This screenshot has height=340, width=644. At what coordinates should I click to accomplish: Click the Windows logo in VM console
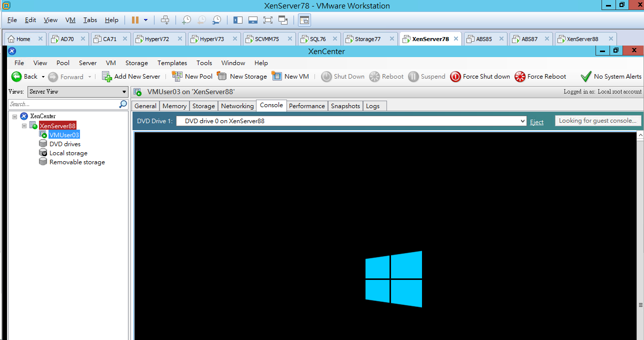(x=393, y=279)
